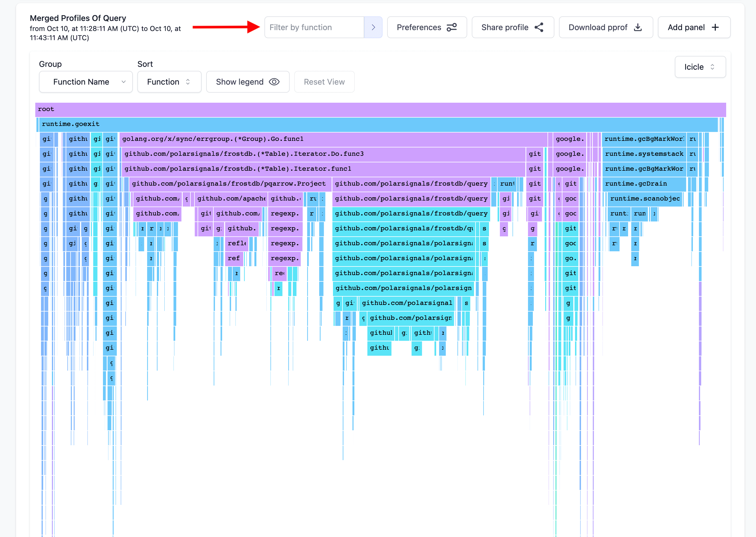The width and height of the screenshot is (756, 537).
Task: Click the runtime.scanobject frame
Action: tap(645, 199)
